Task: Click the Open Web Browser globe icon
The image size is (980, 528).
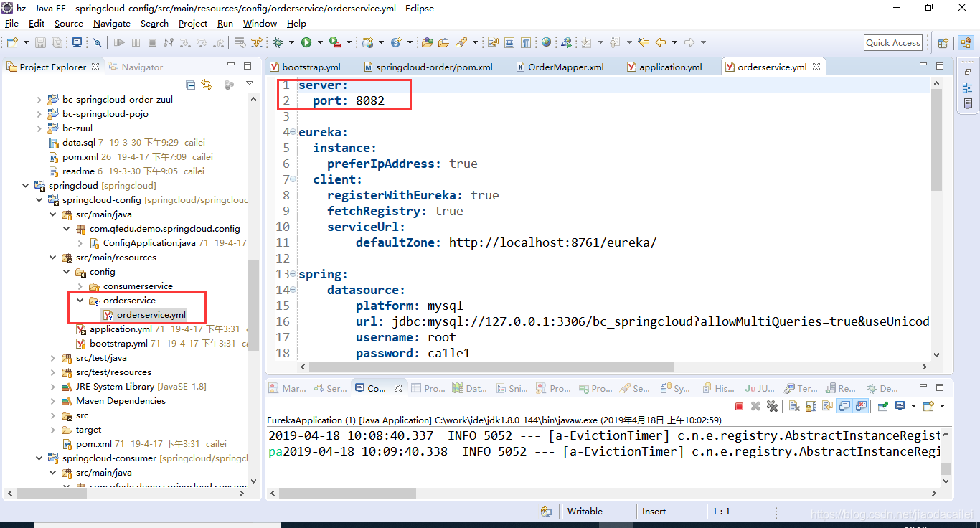Action: click(x=546, y=42)
